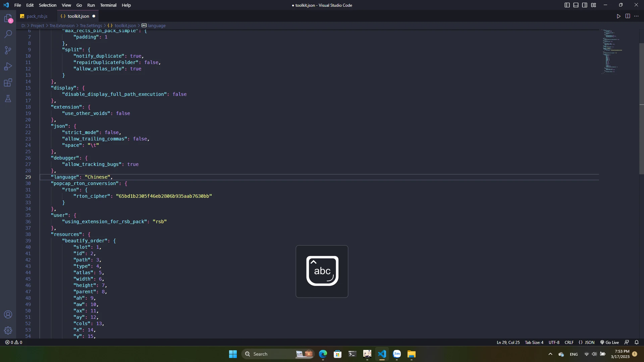Open clock showing 7:53 PM
The width and height of the screenshot is (644, 362).
tap(620, 354)
